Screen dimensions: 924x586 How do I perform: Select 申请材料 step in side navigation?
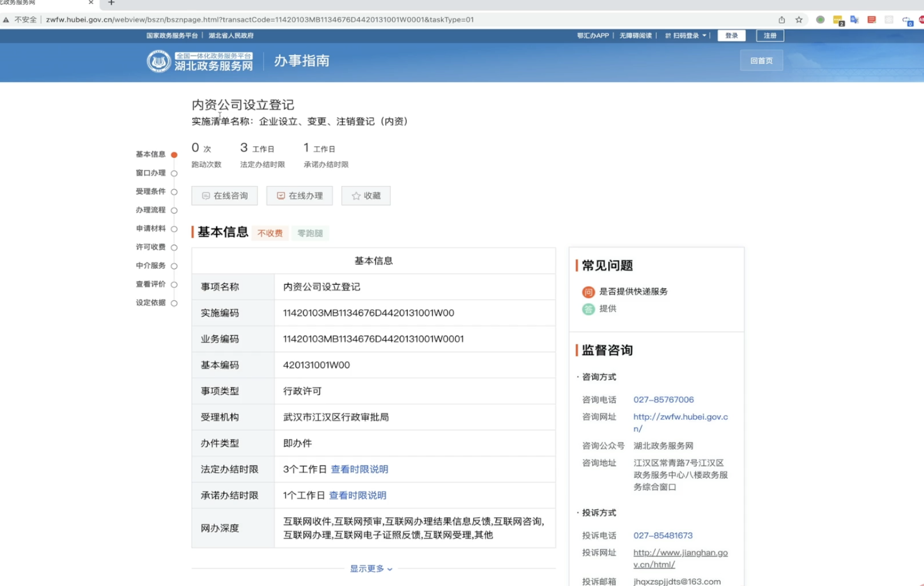[x=151, y=229]
